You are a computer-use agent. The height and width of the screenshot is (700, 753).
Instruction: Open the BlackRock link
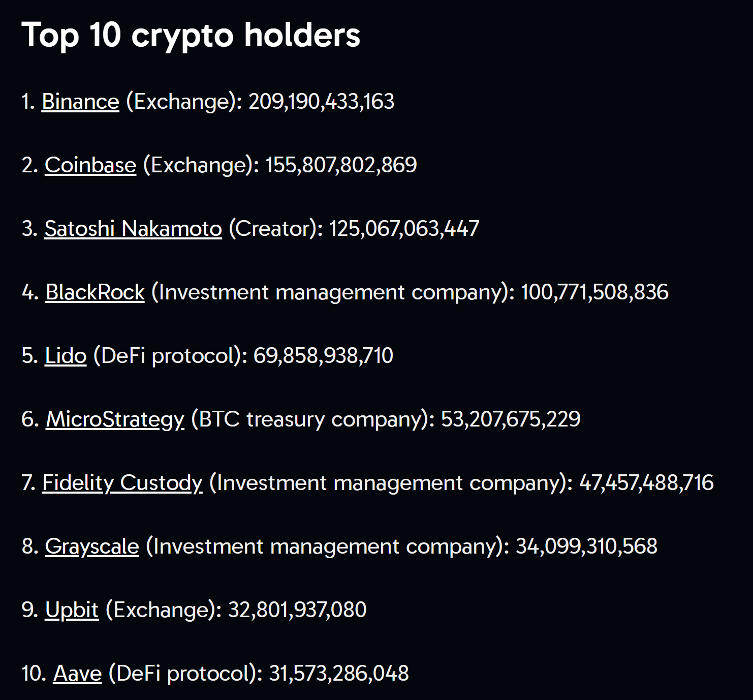[x=95, y=292]
